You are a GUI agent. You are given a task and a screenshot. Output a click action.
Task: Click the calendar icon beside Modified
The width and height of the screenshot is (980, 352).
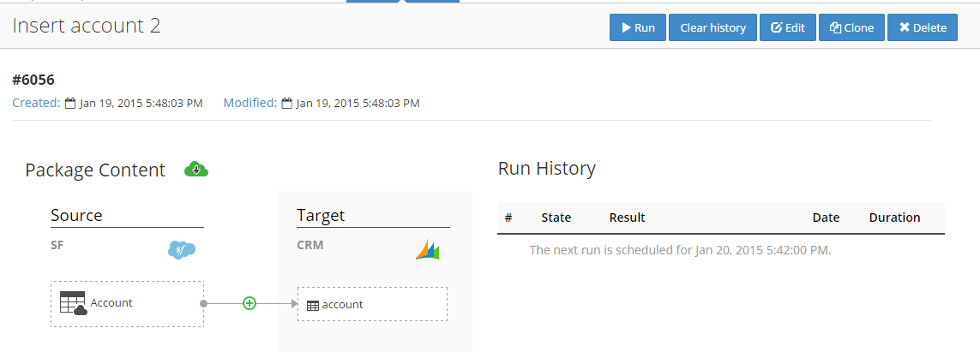point(286,104)
